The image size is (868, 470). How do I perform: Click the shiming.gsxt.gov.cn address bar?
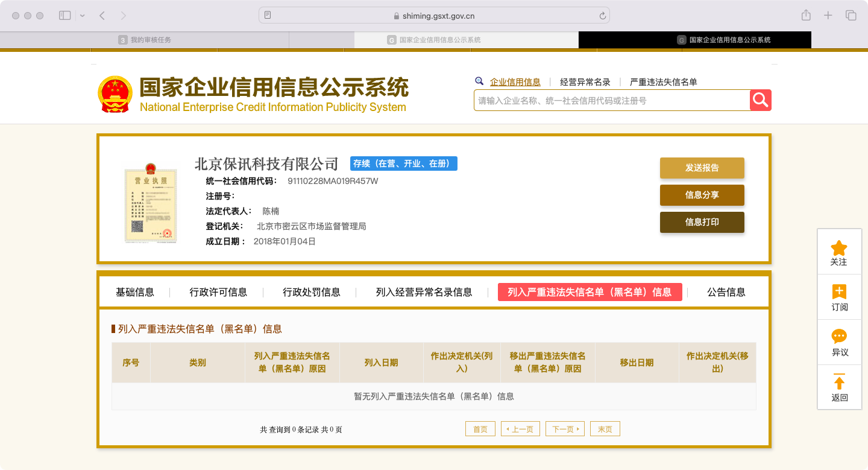click(434, 16)
